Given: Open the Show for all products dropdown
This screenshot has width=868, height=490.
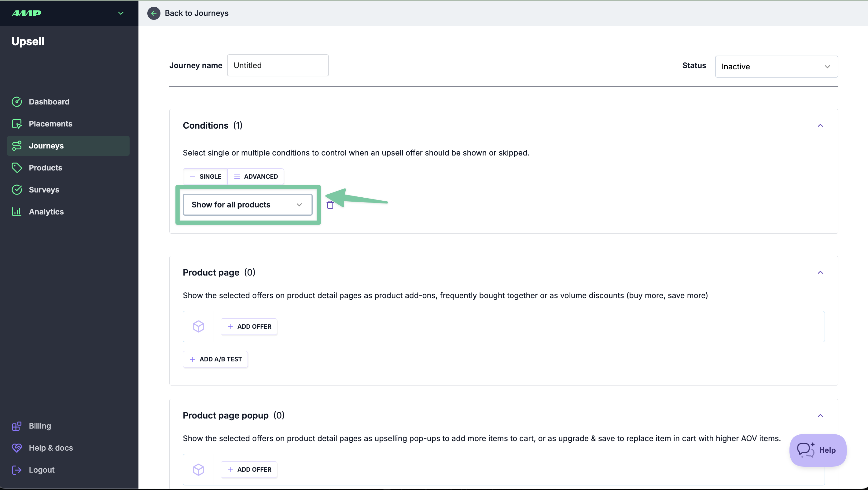Looking at the screenshot, I should 247,205.
